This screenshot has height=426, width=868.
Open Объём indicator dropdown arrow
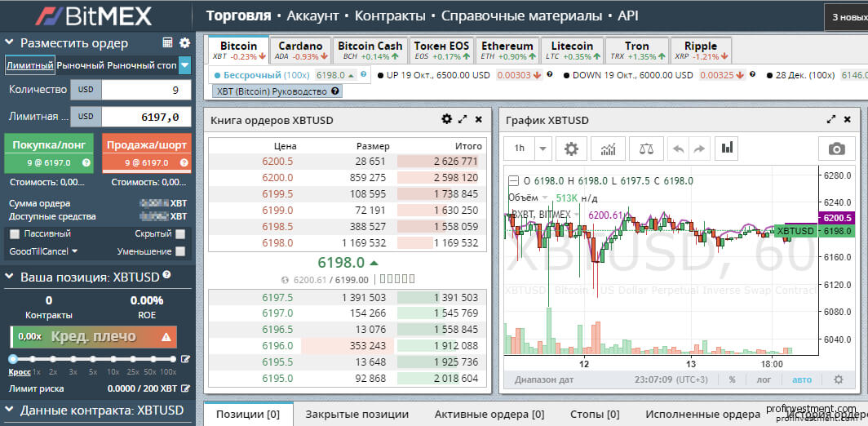(x=545, y=197)
